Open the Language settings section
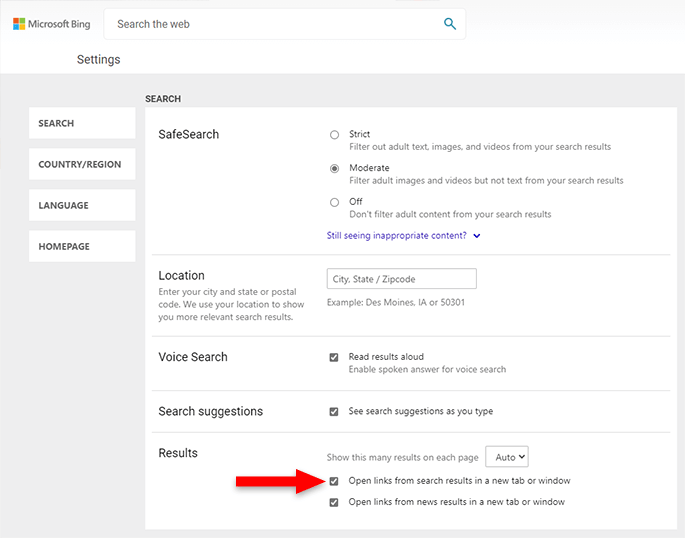Image resolution: width=685 pixels, height=538 pixels. click(x=82, y=206)
